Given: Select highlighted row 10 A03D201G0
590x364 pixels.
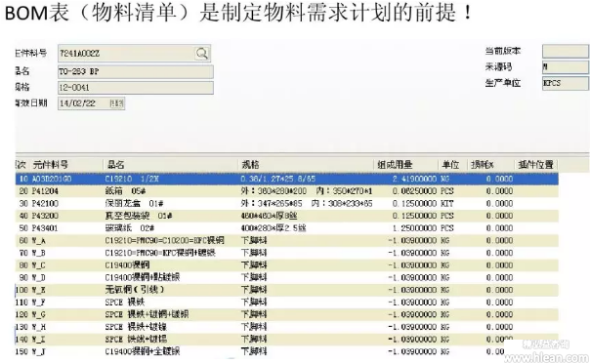Looking at the screenshot, I should pos(287,179).
